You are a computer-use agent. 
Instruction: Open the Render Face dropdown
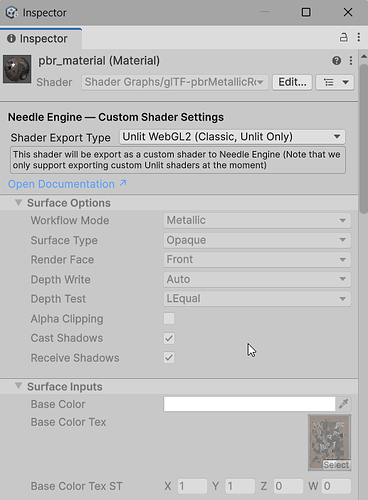click(257, 259)
